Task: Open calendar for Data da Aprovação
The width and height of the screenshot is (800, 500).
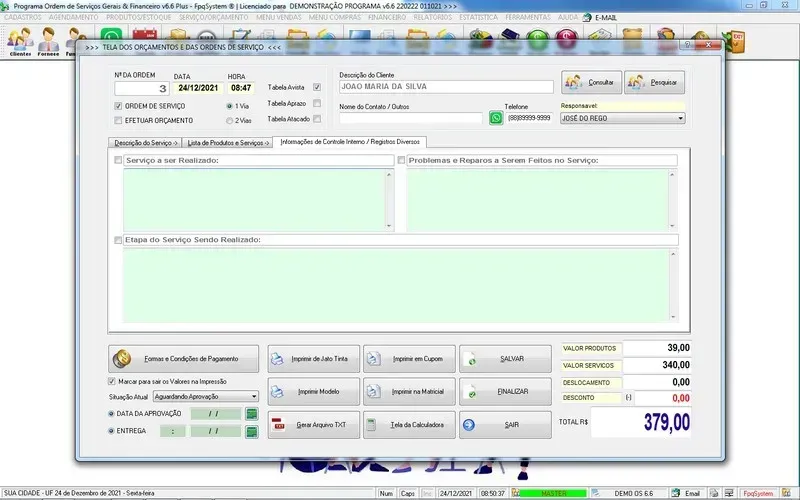Action: click(x=252, y=413)
